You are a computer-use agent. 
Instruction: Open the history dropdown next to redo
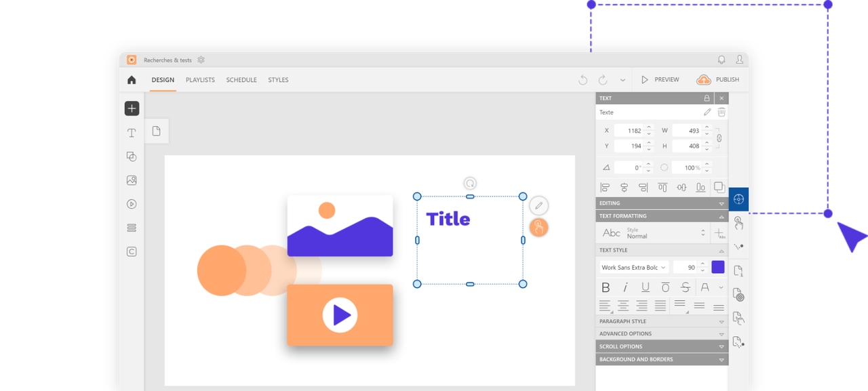623,80
